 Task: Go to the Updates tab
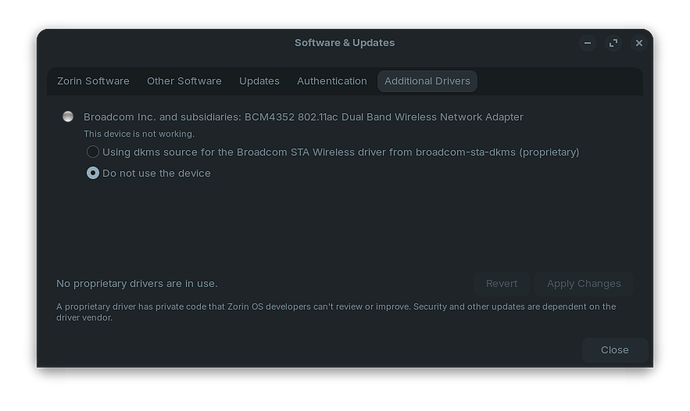(x=259, y=81)
